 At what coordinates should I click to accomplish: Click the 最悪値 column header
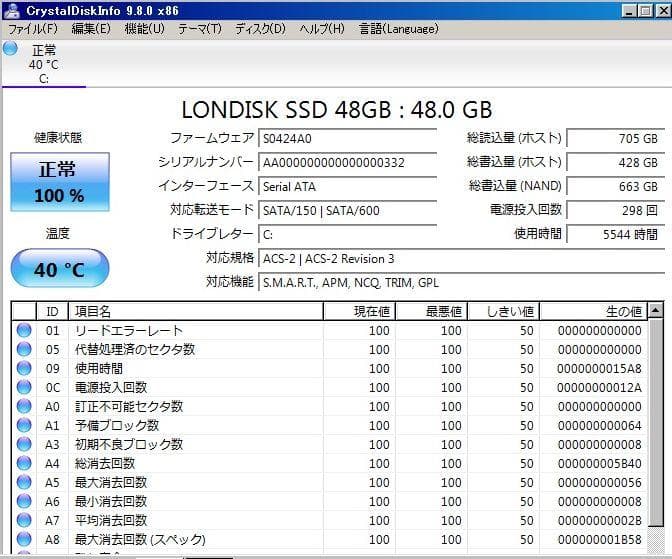coord(431,311)
